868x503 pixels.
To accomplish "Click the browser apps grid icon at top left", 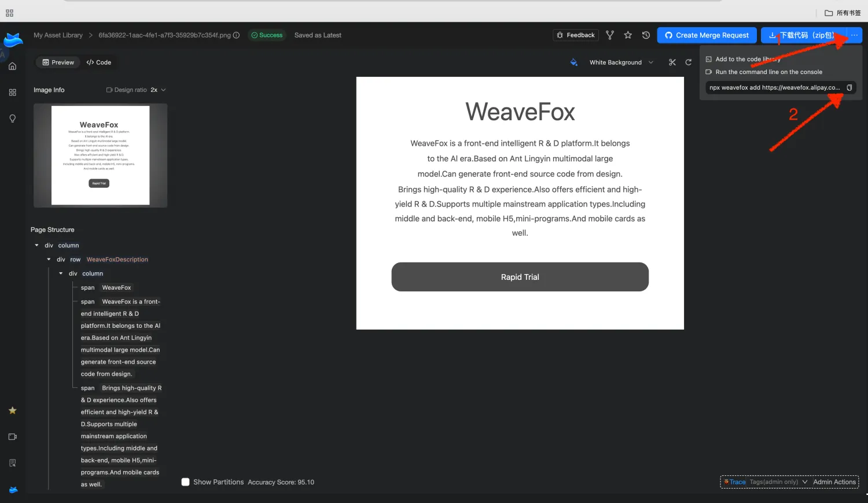I will (9, 13).
